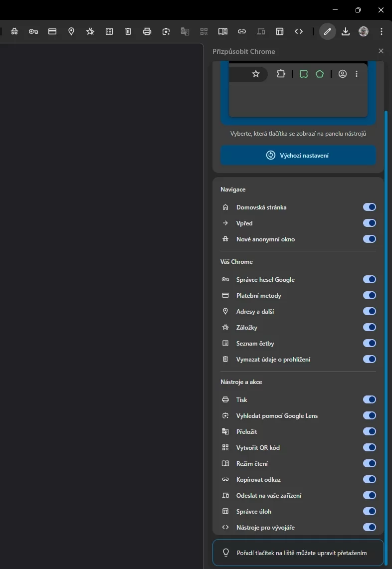This screenshot has width=392, height=569.
Task: Click the side panel vertical scrollbar
Action: [x=387, y=324]
